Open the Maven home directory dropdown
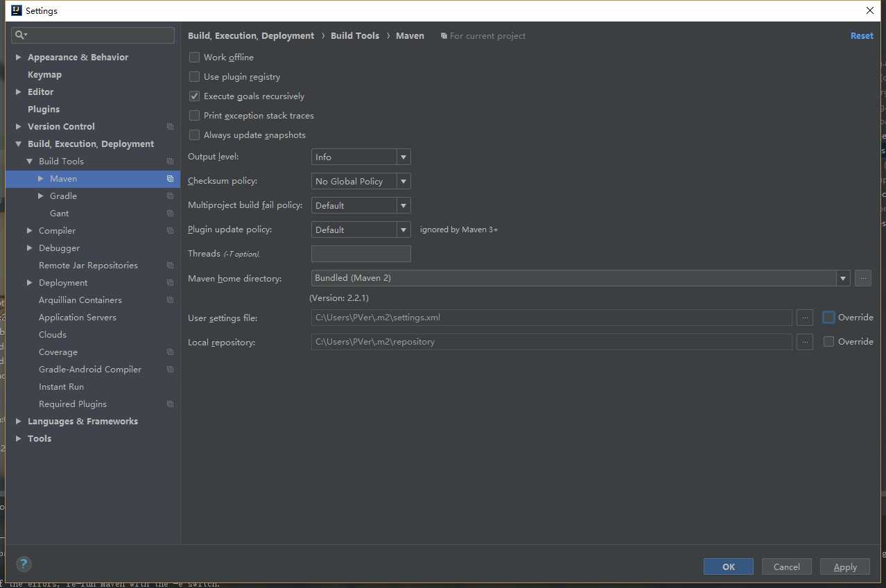The image size is (886, 588). (x=843, y=278)
